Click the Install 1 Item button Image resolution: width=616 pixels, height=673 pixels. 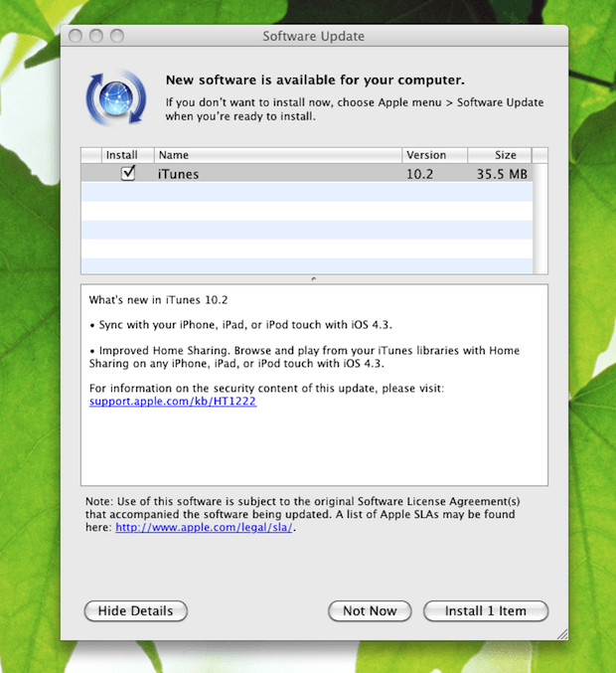tap(486, 610)
